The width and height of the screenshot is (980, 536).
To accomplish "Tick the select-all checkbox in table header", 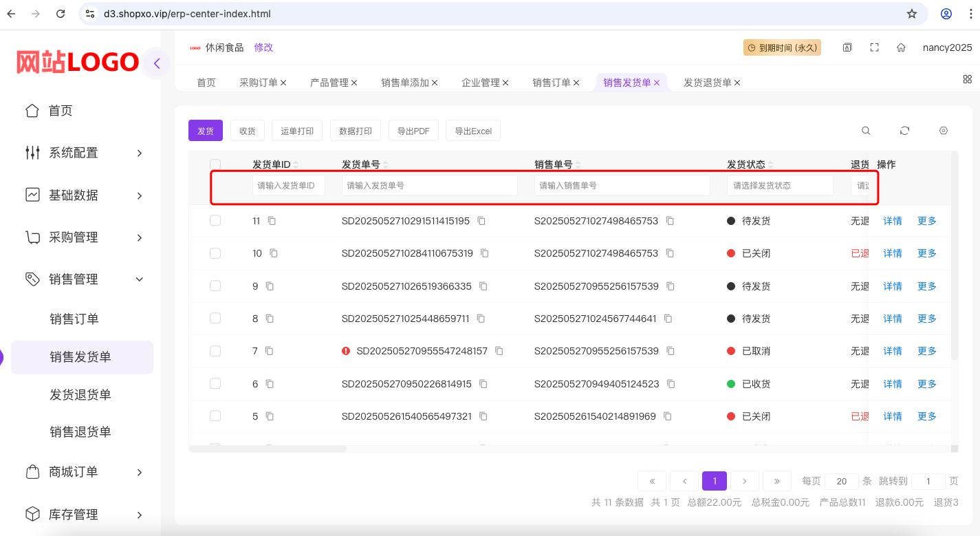I will tap(215, 164).
